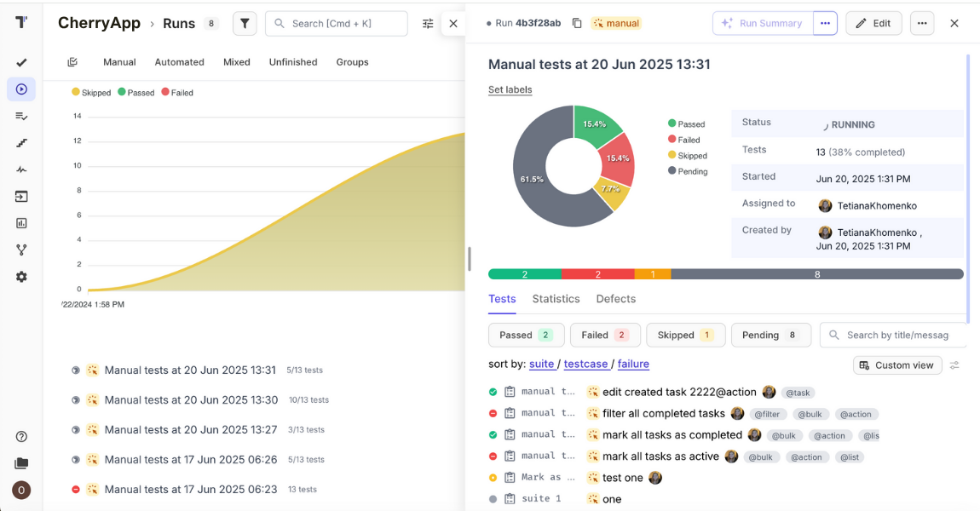Switch to the Statistics tab

pyautogui.click(x=556, y=299)
